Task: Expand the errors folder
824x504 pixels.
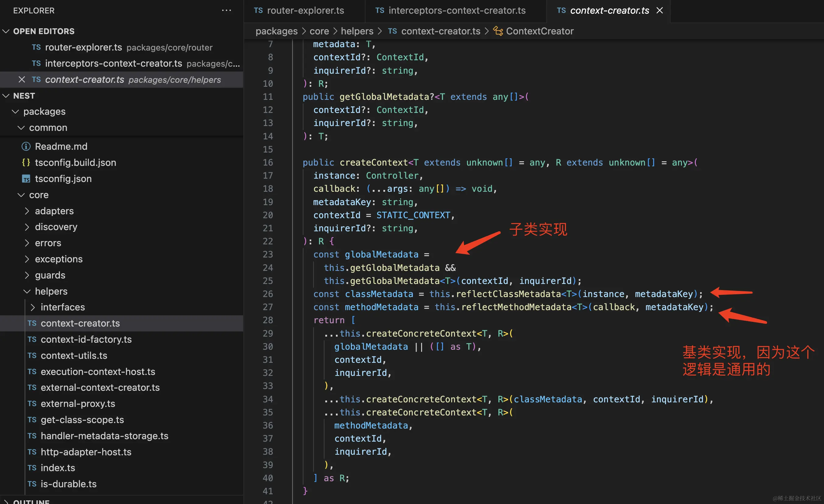Action: [x=27, y=243]
